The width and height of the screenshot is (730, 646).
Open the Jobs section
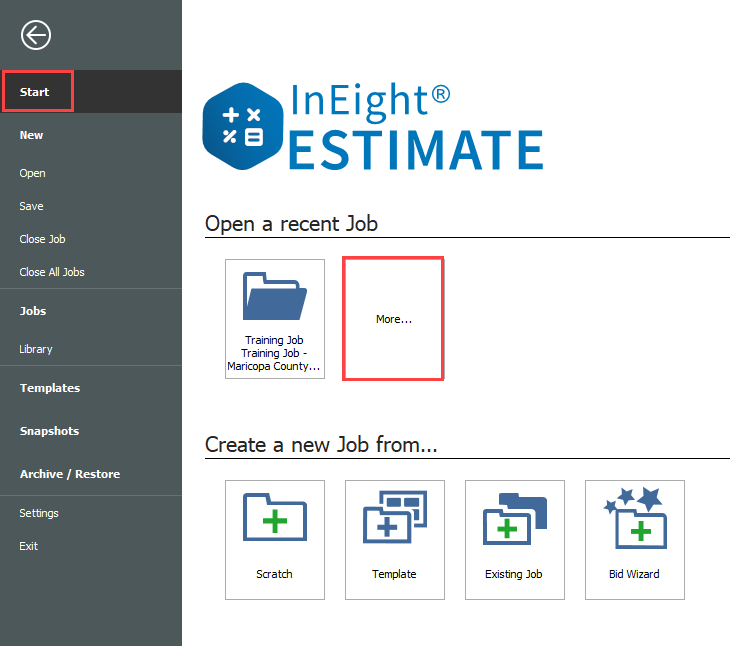33,311
